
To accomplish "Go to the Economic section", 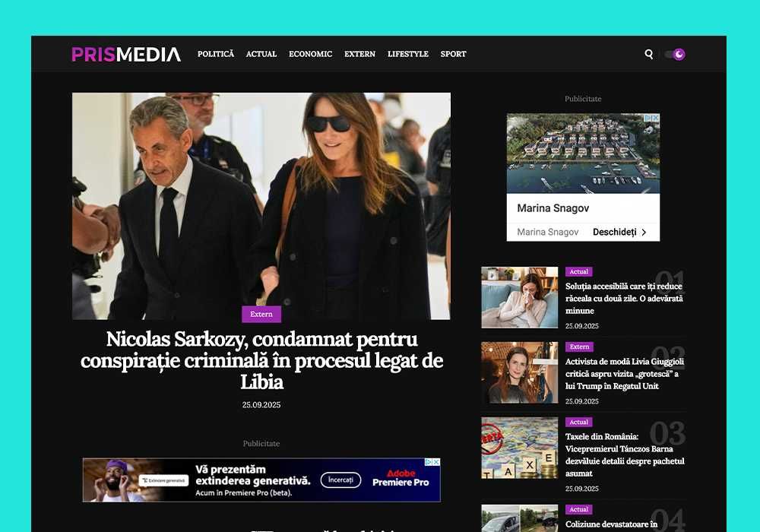I will pos(311,54).
